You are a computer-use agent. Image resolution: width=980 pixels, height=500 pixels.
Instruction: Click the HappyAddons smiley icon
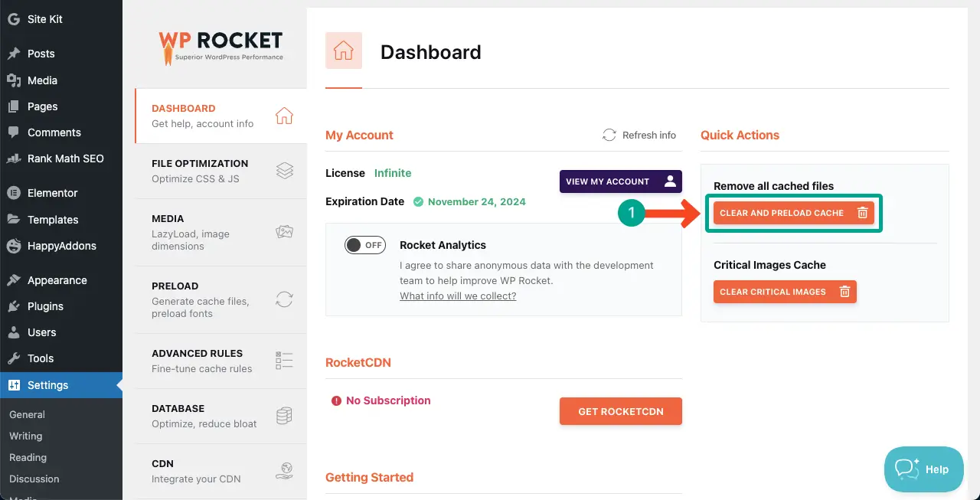pyautogui.click(x=14, y=247)
